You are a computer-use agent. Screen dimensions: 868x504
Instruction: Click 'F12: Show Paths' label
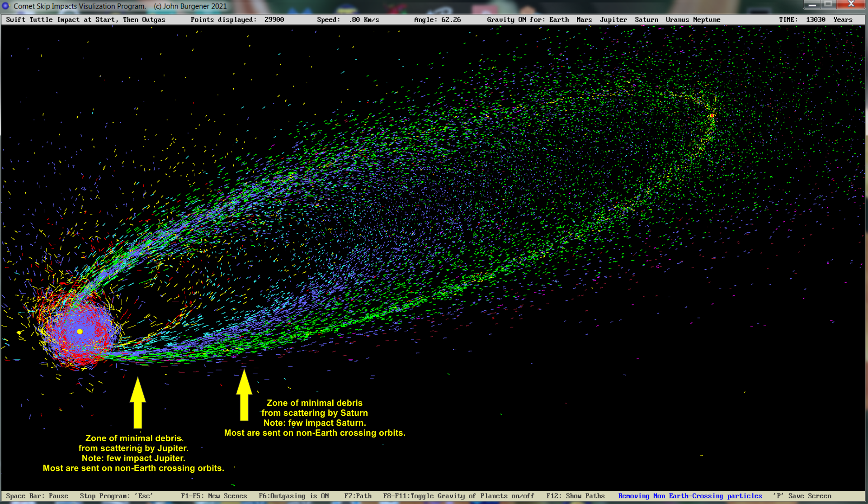(575, 496)
